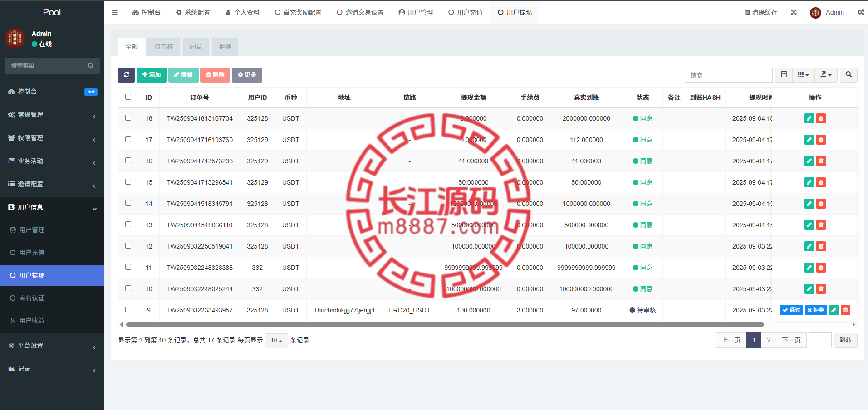Delete withdrawal row ID 18
This screenshot has height=410, width=868.
[x=821, y=118]
